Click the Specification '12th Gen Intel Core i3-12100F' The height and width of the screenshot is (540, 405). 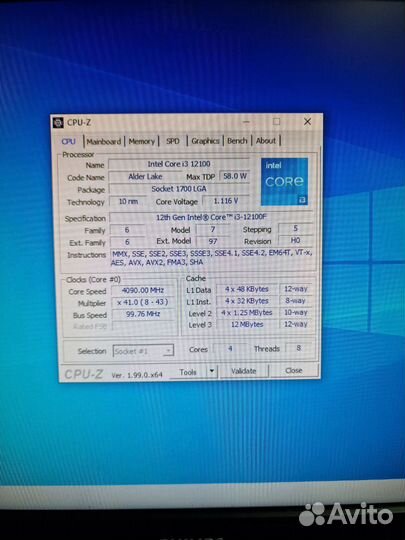tap(211, 217)
